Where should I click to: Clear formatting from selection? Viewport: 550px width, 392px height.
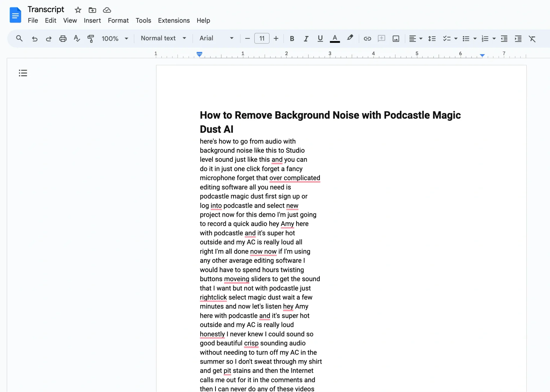[532, 39]
